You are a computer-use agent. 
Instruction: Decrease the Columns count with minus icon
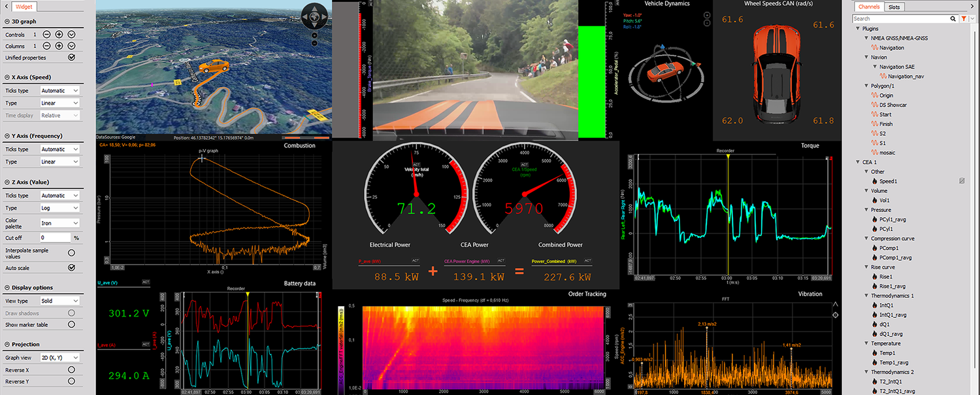click(46, 46)
